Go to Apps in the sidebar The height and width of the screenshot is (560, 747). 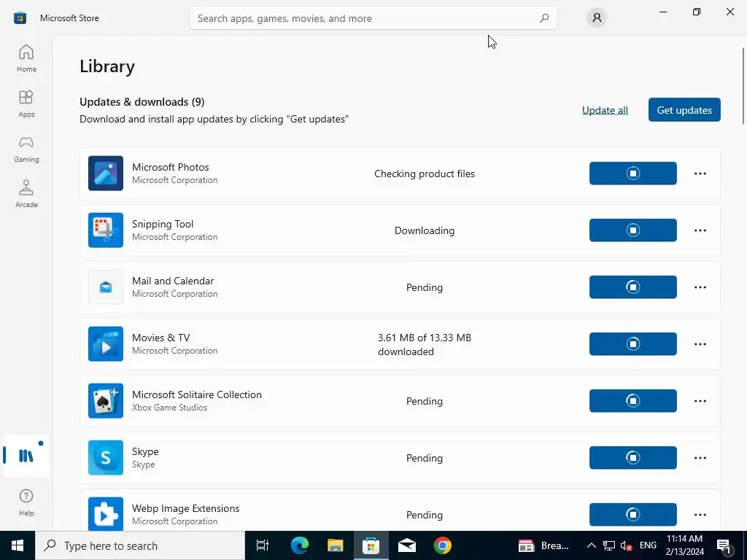coord(26,104)
